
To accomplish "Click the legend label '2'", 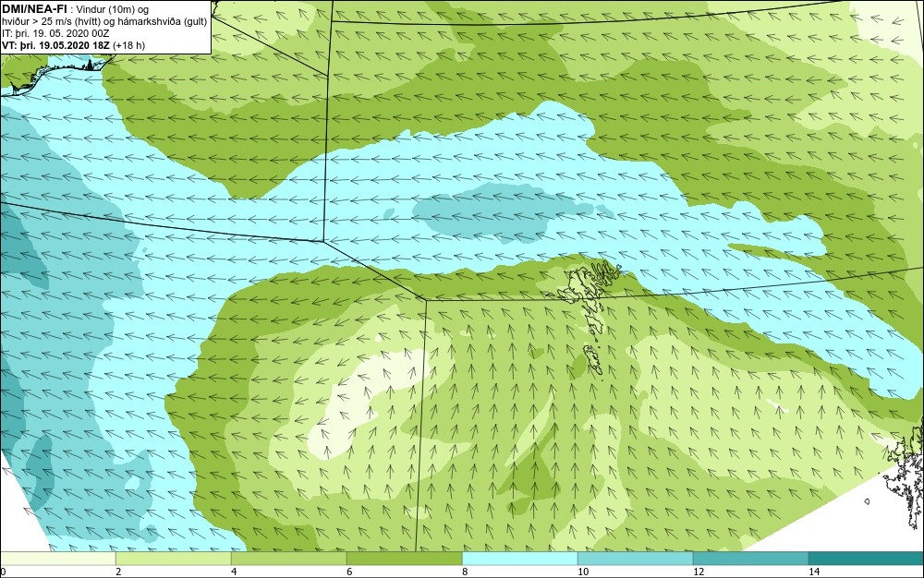I will (x=118, y=572).
